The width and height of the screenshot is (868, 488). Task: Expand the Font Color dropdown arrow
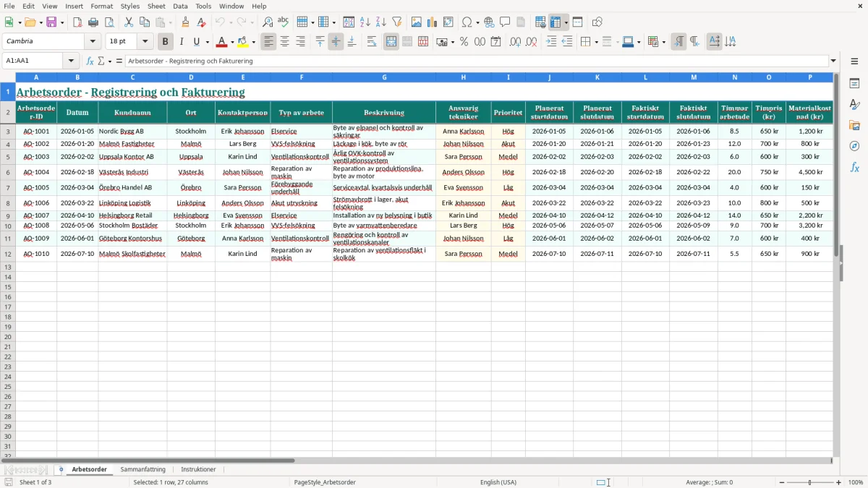(232, 42)
